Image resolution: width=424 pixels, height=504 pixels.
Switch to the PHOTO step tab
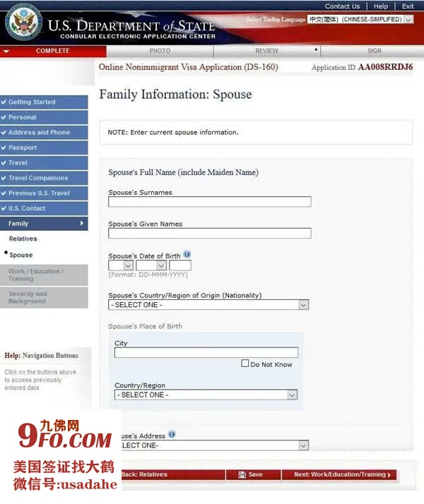pos(160,51)
